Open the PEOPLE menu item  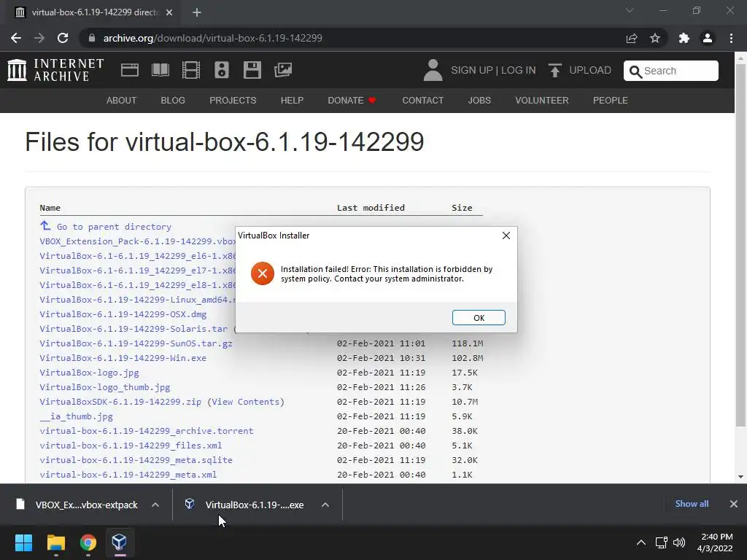coord(611,101)
